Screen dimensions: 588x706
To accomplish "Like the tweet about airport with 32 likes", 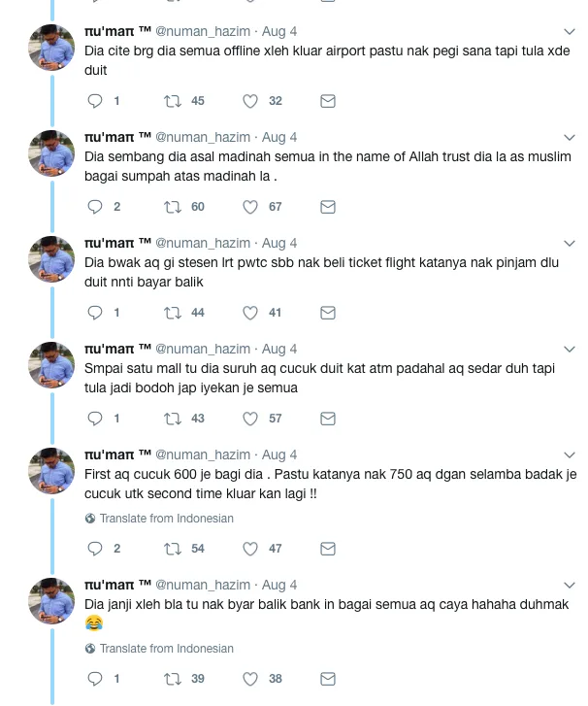I will point(250,101).
